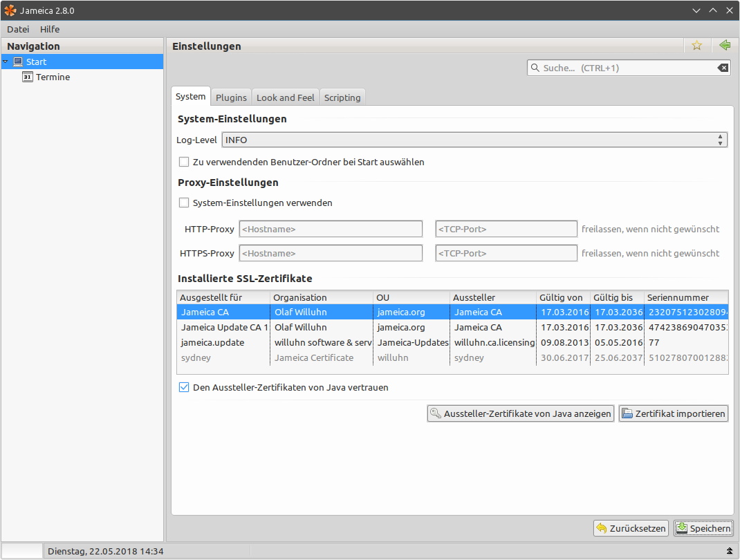Switch to the System tab

tap(191, 97)
